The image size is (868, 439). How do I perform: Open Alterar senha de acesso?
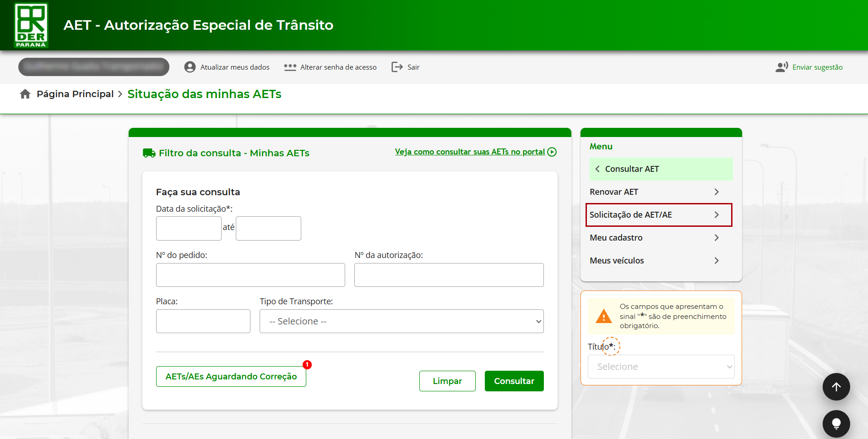point(338,67)
